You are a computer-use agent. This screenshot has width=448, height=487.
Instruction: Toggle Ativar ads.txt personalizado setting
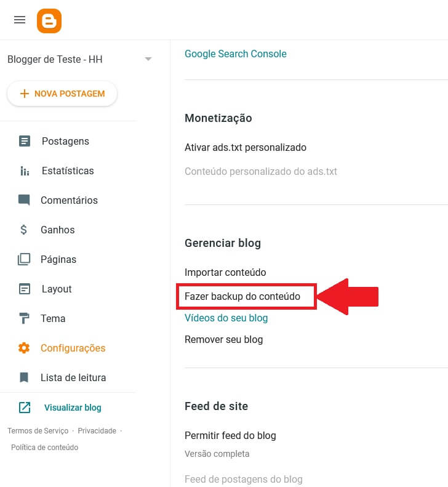click(x=246, y=147)
